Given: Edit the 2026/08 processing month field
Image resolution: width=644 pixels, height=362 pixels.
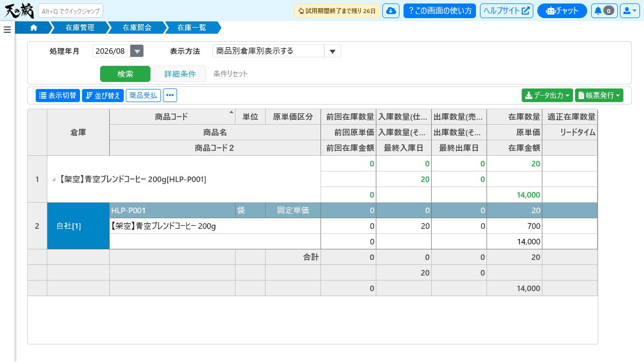Looking at the screenshot, I should [x=111, y=51].
